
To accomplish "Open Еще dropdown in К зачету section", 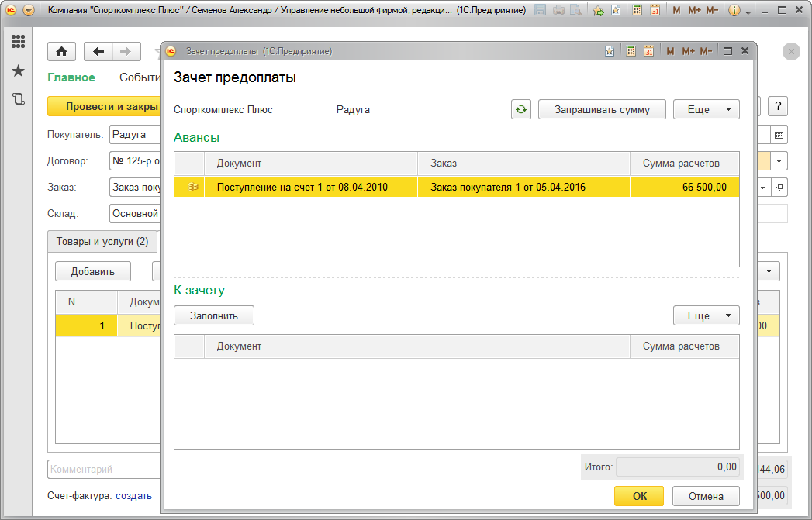I will click(x=707, y=315).
